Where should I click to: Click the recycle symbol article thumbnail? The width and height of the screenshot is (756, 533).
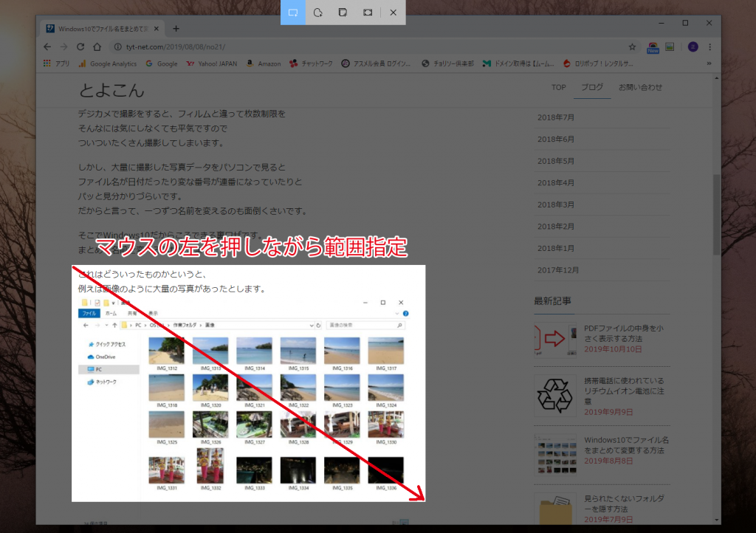point(555,396)
